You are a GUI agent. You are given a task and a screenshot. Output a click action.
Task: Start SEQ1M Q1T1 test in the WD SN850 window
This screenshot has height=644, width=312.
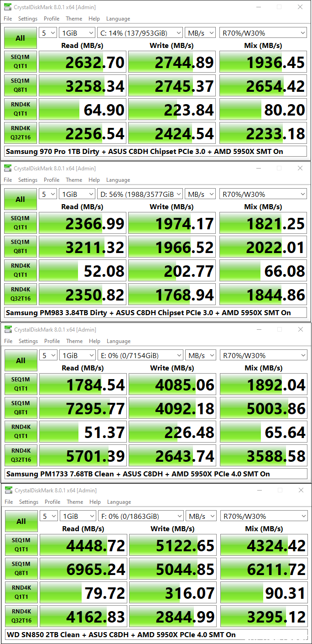coord(21,545)
